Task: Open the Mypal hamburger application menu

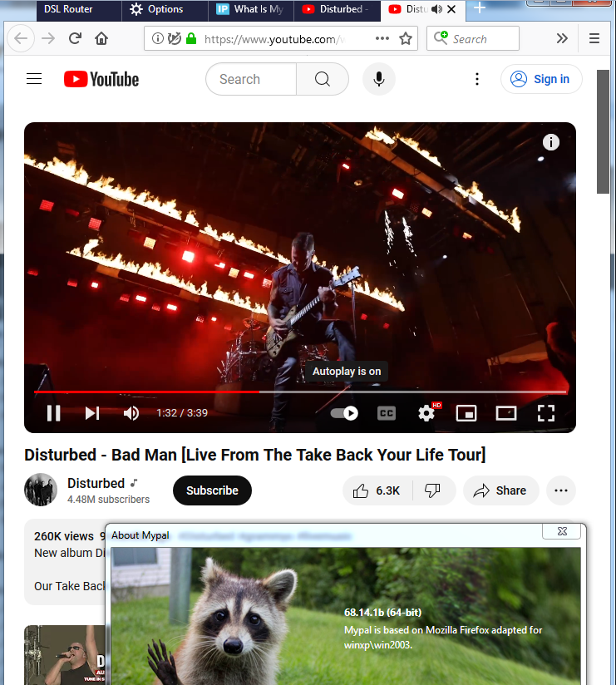Action: coord(594,38)
